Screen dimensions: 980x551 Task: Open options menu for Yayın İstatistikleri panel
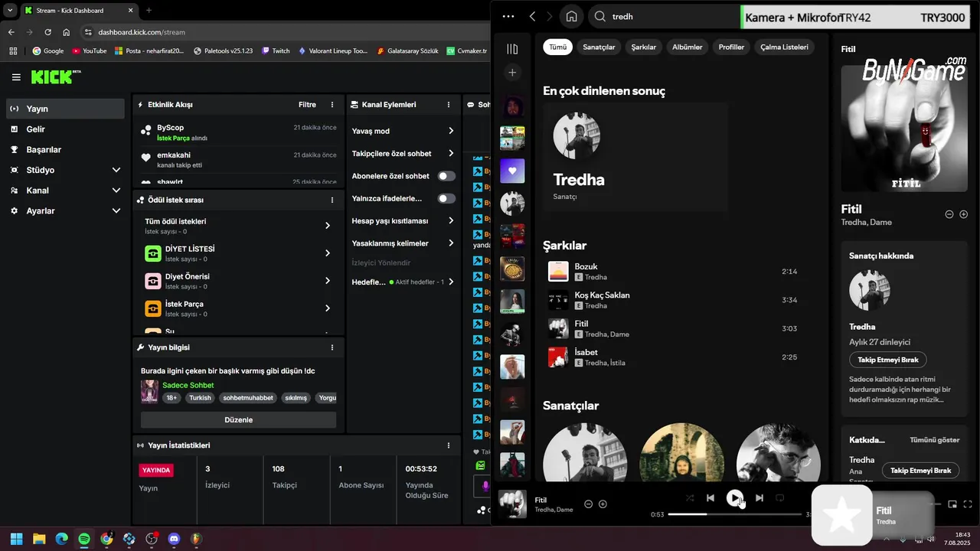click(x=449, y=445)
